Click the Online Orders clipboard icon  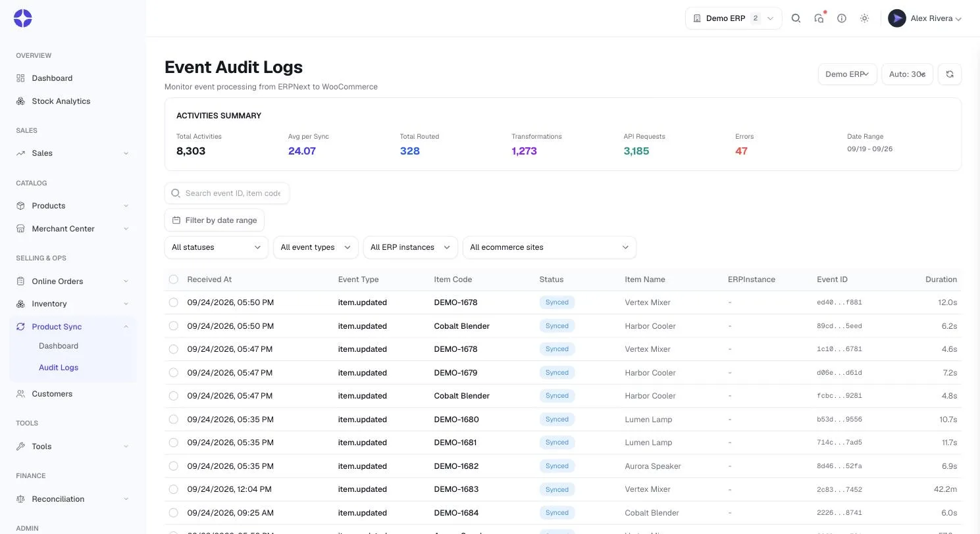pyautogui.click(x=20, y=281)
